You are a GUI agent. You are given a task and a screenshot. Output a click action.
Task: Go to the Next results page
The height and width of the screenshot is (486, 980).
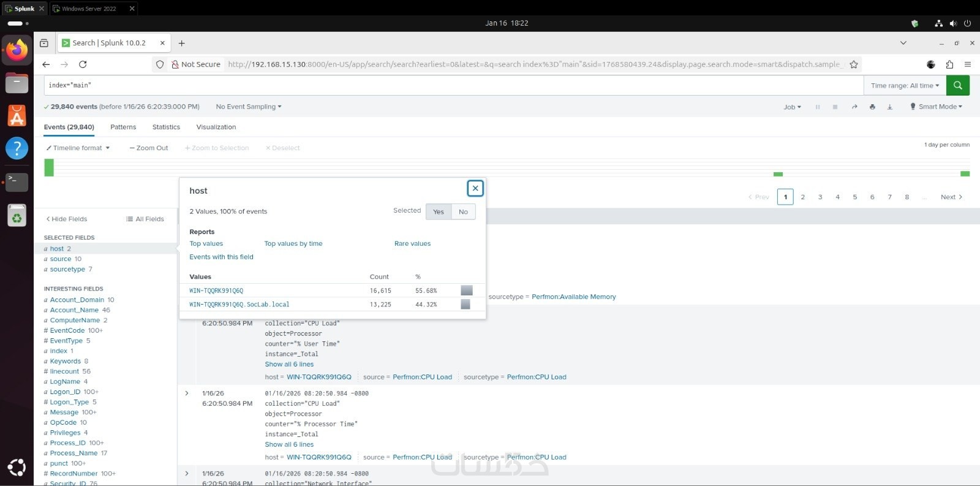click(951, 197)
